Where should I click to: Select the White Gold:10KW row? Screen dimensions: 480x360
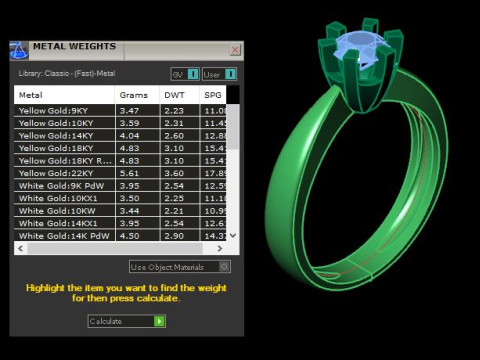pyautogui.click(x=120, y=211)
